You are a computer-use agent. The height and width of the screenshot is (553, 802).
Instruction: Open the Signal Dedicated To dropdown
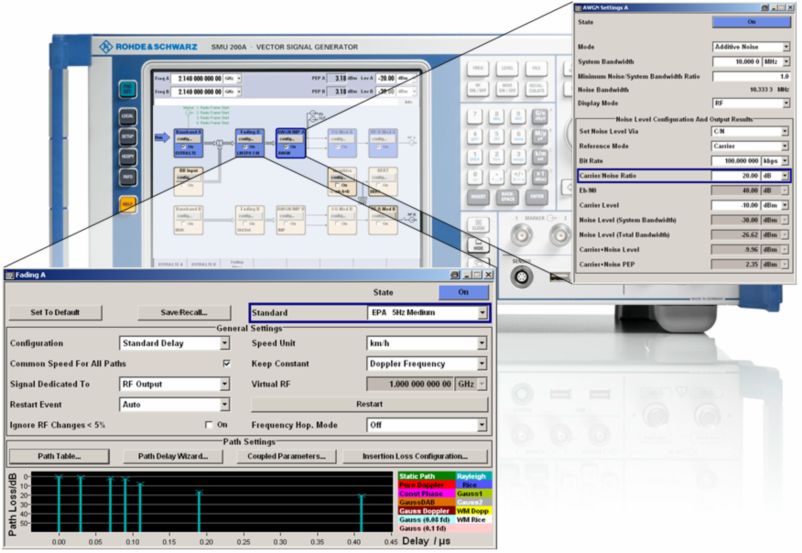pyautogui.click(x=174, y=384)
